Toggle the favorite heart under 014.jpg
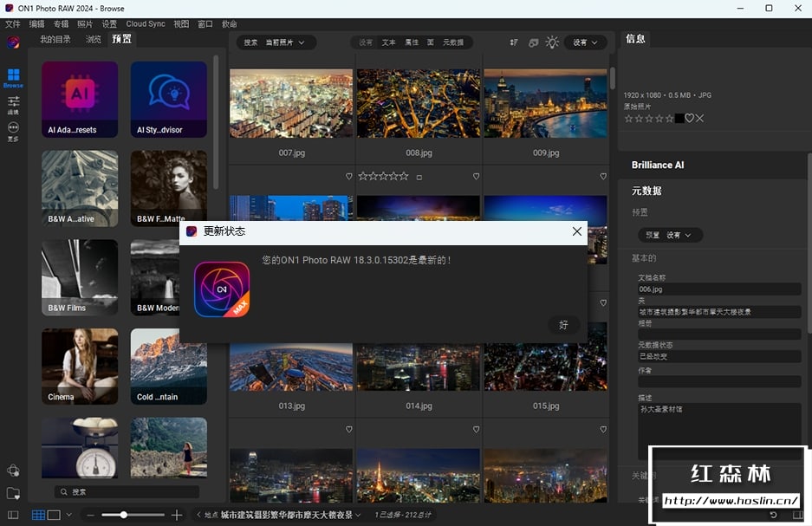The width and height of the screenshot is (812, 526). [x=476, y=430]
